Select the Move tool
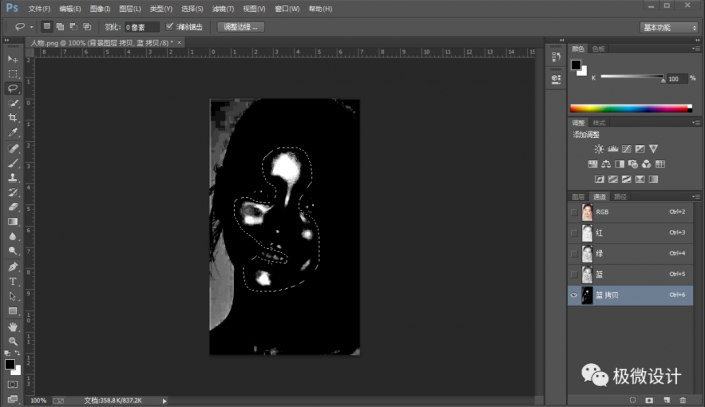 coord(13,59)
